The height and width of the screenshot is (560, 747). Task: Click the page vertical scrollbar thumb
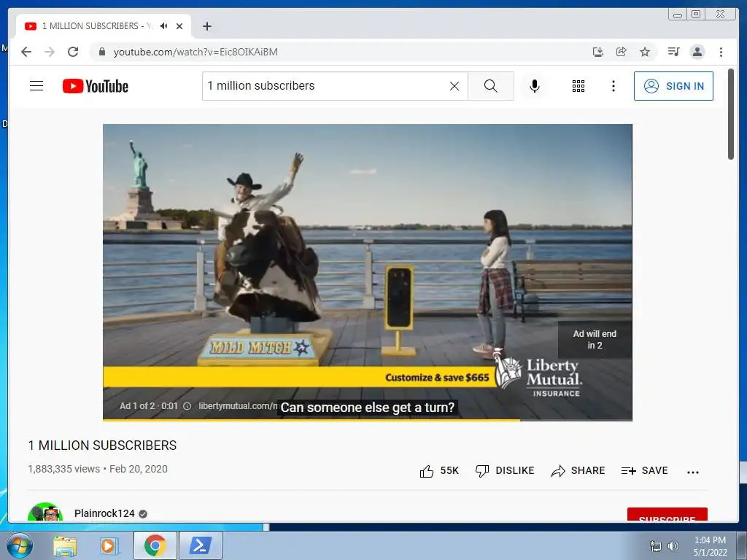731,114
